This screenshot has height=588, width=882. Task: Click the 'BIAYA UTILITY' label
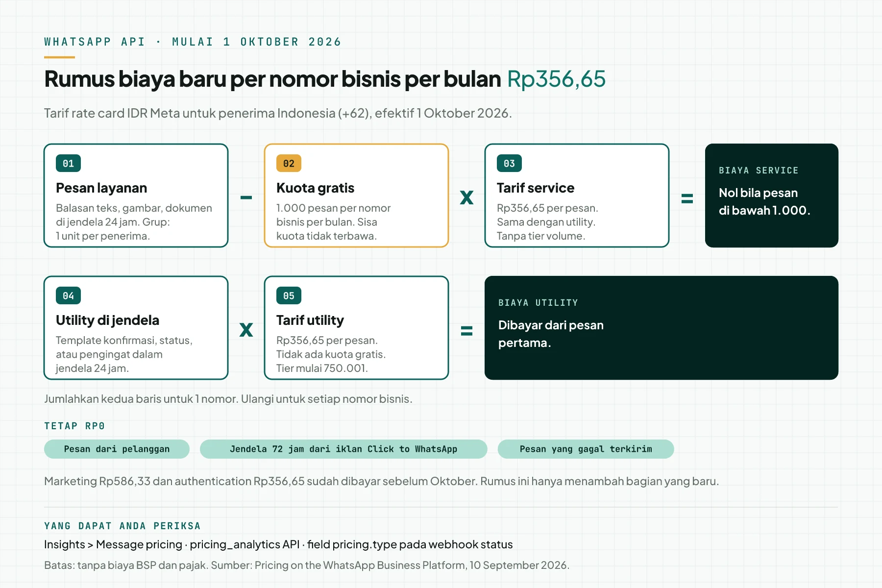[x=538, y=303]
